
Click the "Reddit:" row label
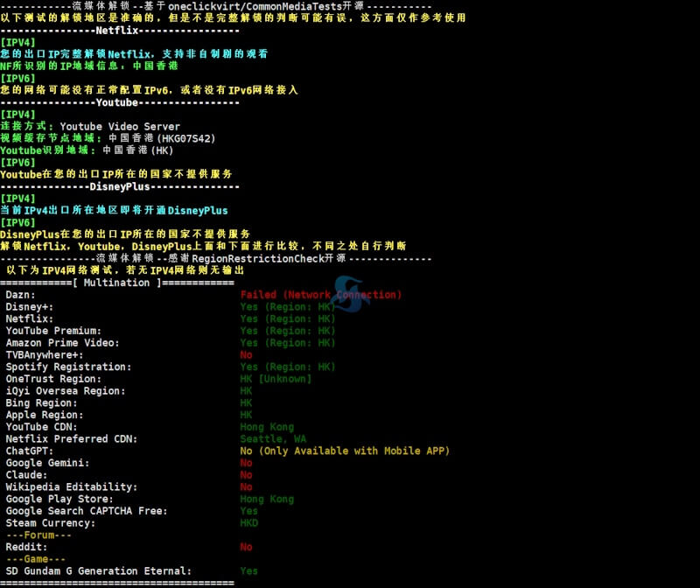click(x=26, y=547)
